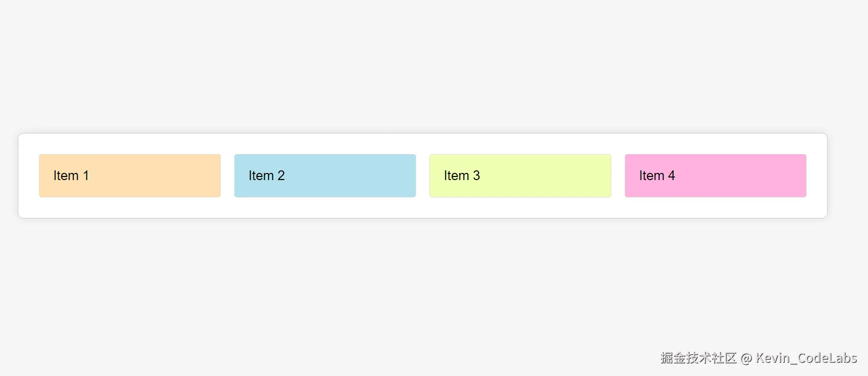Click the gray page background above the card
The height and width of the screenshot is (376, 868).
(x=422, y=67)
